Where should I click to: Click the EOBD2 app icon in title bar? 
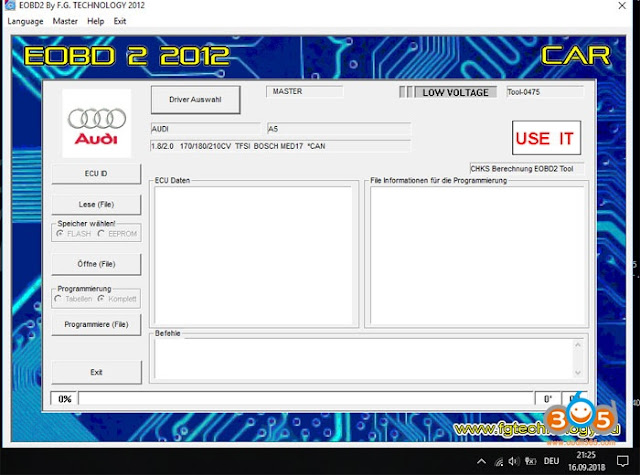point(10,5)
